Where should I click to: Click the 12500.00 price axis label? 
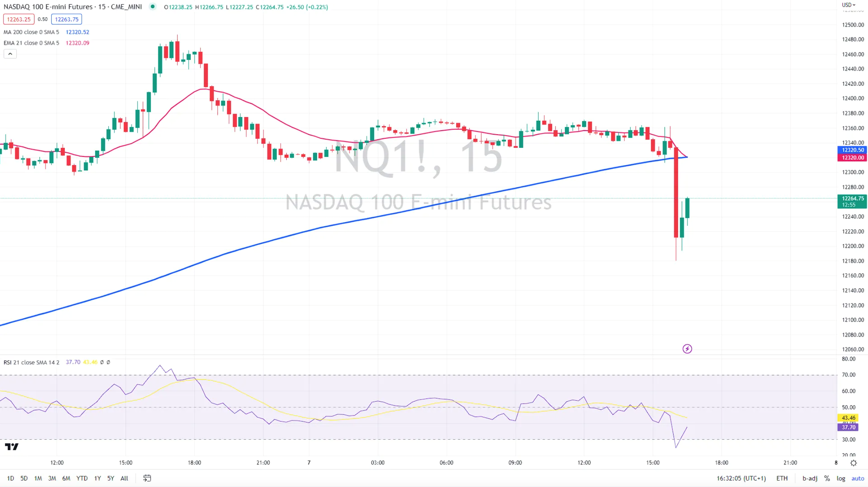853,25
